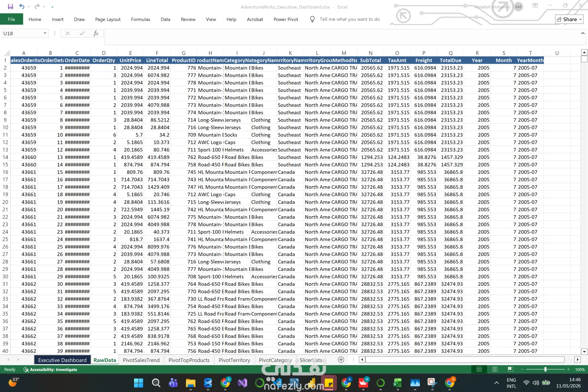Viewport: 588px width, 392px height.
Task: Show hidden system tray icons
Action: (496, 383)
